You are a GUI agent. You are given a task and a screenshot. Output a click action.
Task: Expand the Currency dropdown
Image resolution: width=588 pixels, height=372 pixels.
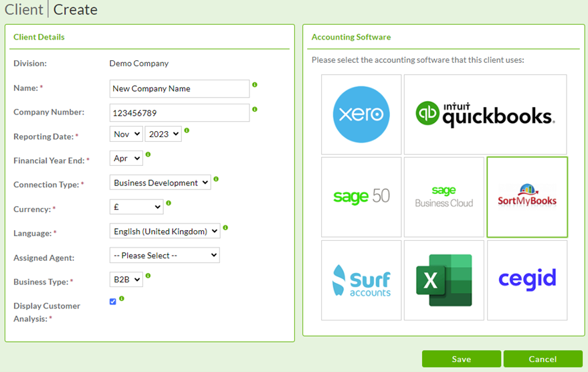[136, 207]
